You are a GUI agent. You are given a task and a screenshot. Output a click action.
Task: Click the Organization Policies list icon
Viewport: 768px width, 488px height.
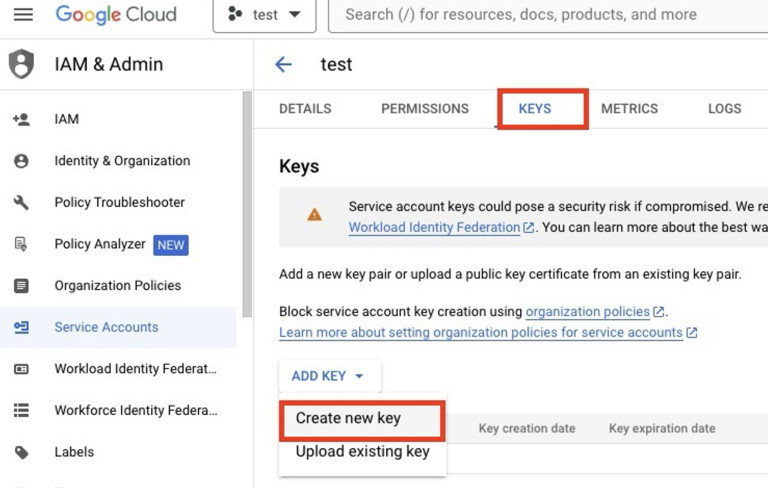[21, 286]
